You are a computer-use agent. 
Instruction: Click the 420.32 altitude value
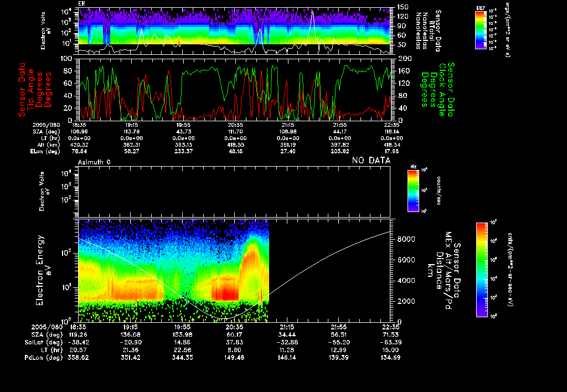point(79,144)
